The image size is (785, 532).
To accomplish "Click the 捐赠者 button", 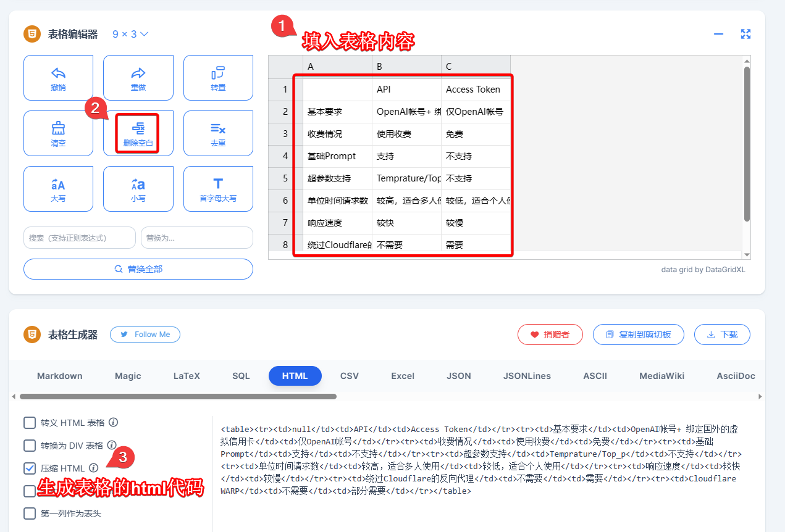I will click(x=552, y=335).
